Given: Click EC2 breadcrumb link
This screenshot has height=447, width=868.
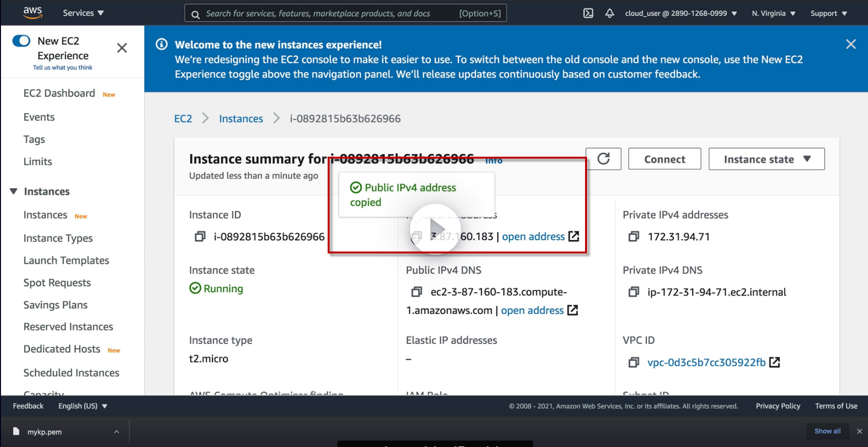Looking at the screenshot, I should pyautogui.click(x=183, y=118).
